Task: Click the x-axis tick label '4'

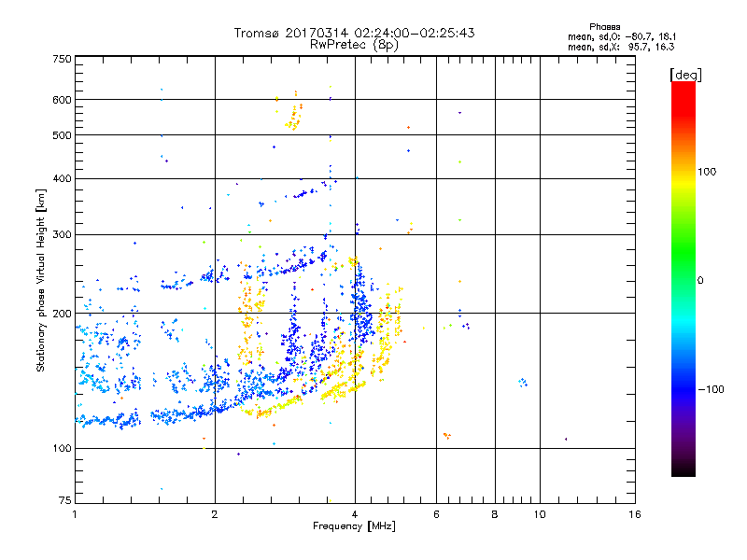Action: (355, 514)
